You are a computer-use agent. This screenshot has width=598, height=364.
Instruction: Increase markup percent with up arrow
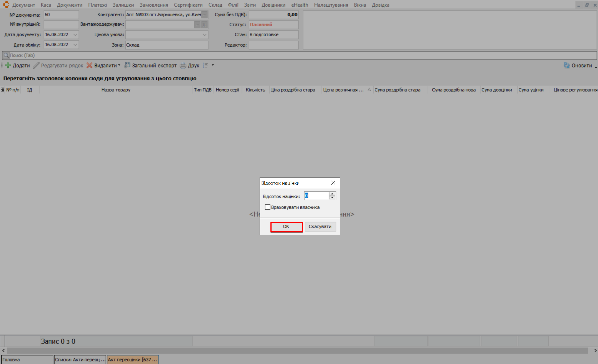pyautogui.click(x=332, y=194)
